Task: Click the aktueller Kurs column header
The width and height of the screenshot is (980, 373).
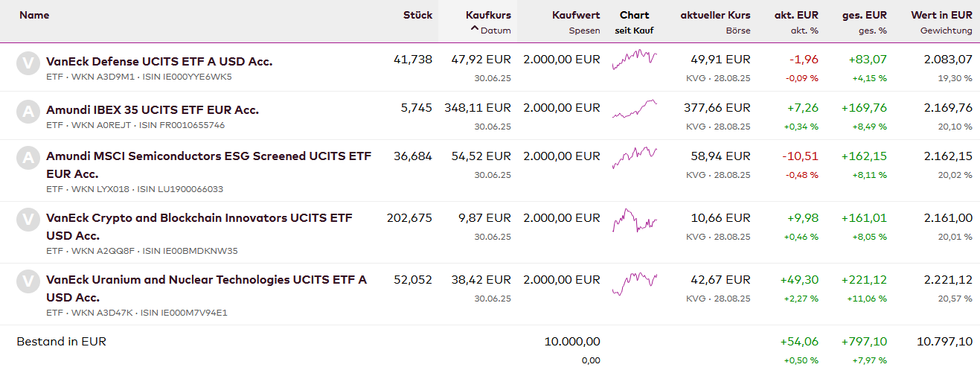Action: (715, 15)
